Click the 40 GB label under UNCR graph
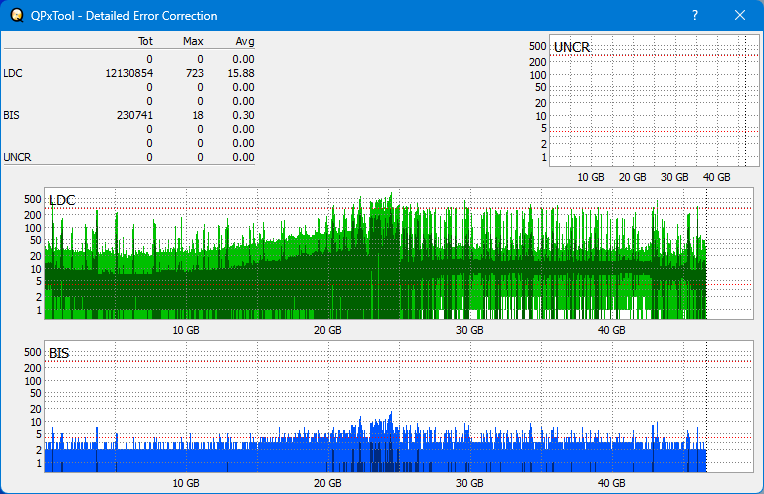The width and height of the screenshot is (764, 494). point(716,177)
